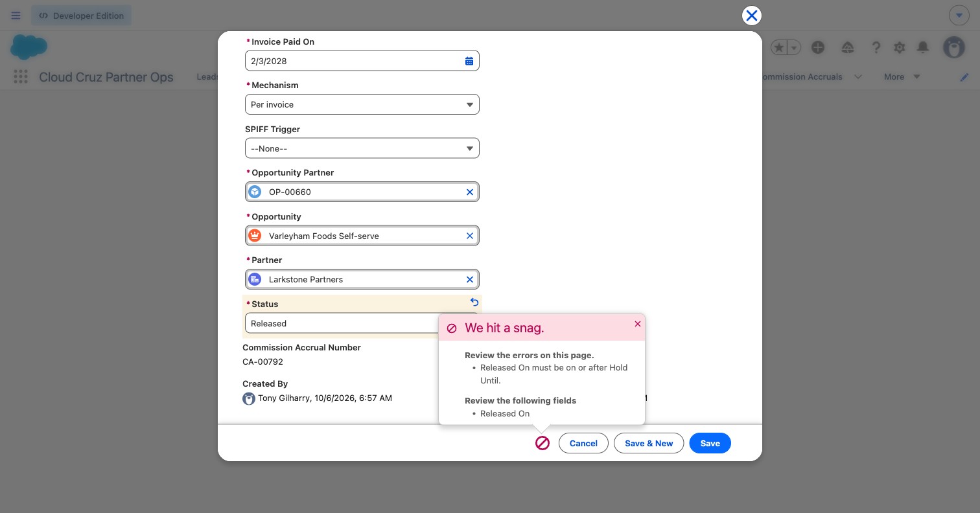
Task: Click the red error indicator icon in footer
Action: 542,443
